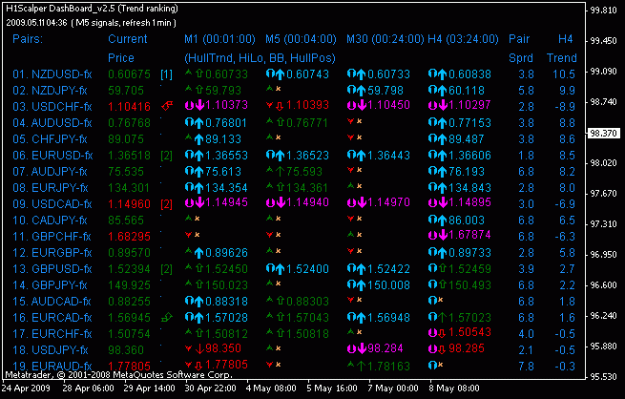The height and width of the screenshot is (399, 625).
Task: Select the (HullTrnd, HiLo, BB, HullPos) legend text
Action: 260,58
